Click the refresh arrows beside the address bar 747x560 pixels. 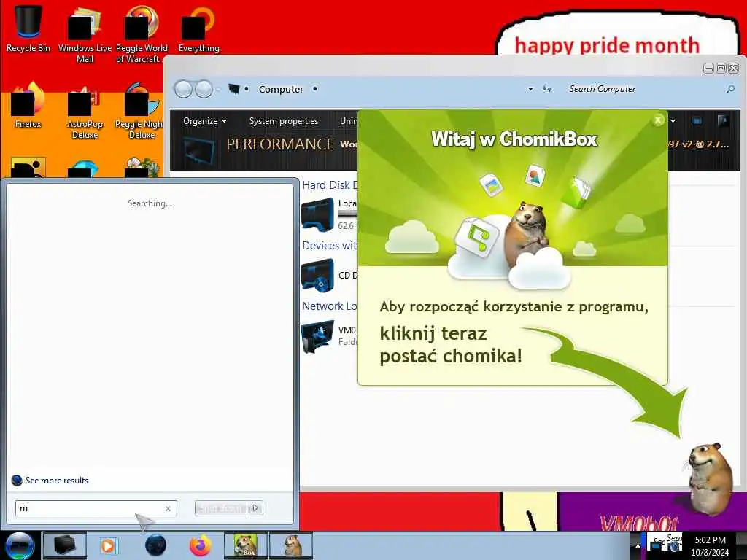tap(547, 89)
